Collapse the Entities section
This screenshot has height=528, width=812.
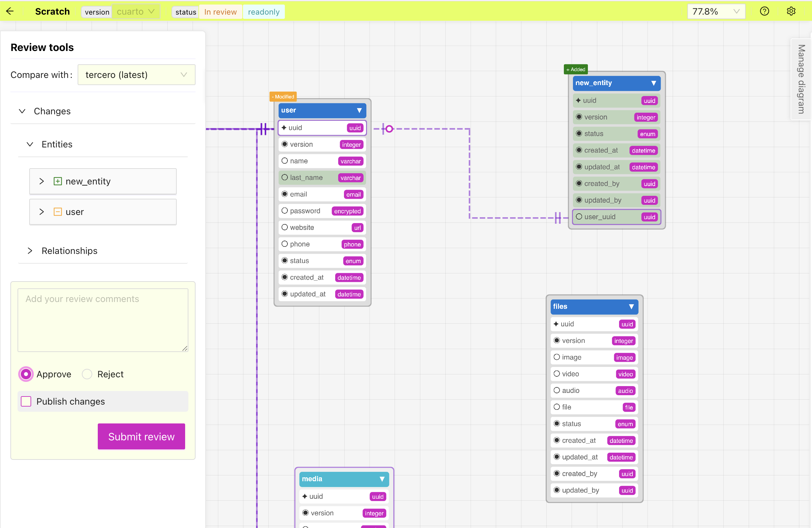pos(30,144)
